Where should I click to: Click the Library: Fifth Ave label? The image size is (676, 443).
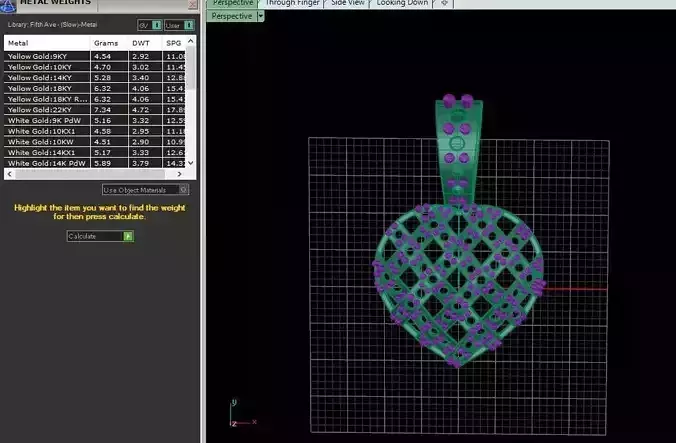point(52,25)
